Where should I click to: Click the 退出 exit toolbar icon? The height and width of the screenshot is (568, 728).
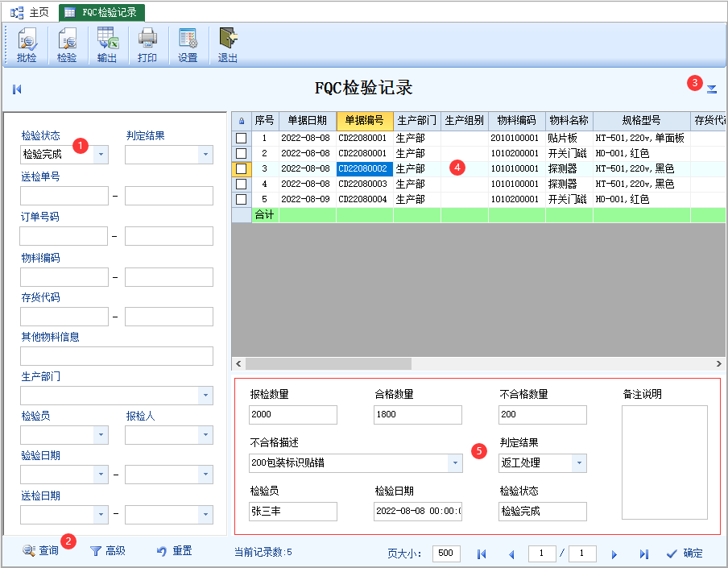click(228, 45)
